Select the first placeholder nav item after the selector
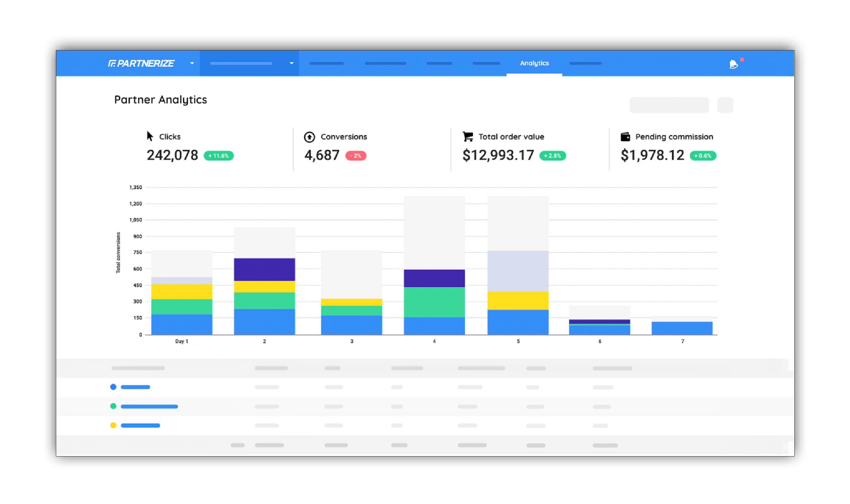The height and width of the screenshot is (504, 850). pos(326,64)
